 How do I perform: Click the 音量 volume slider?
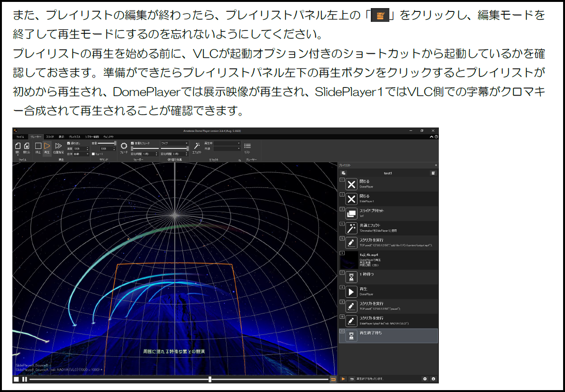108,143
